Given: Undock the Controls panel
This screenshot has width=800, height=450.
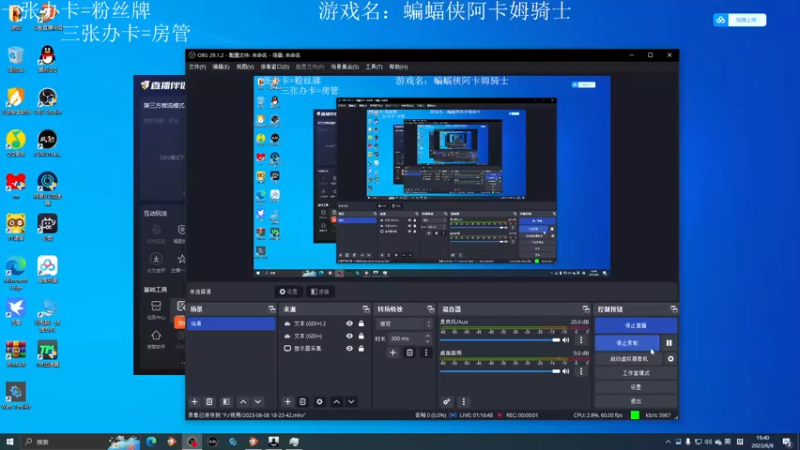Looking at the screenshot, I should click(673, 309).
